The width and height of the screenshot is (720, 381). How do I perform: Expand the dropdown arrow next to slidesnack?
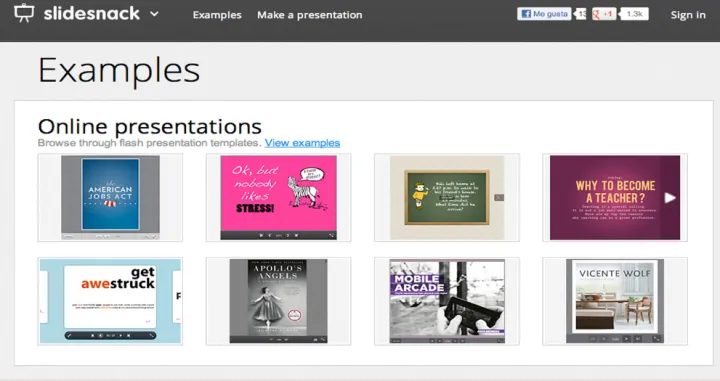click(x=154, y=14)
